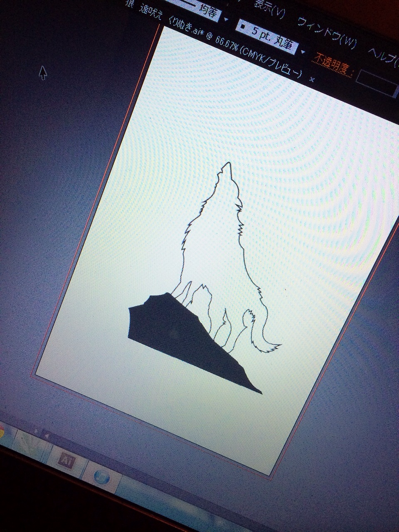Image resolution: width=399 pixels, height=532 pixels.
Task: Click the round icon at taskbar's left edge
Action: [2, 432]
